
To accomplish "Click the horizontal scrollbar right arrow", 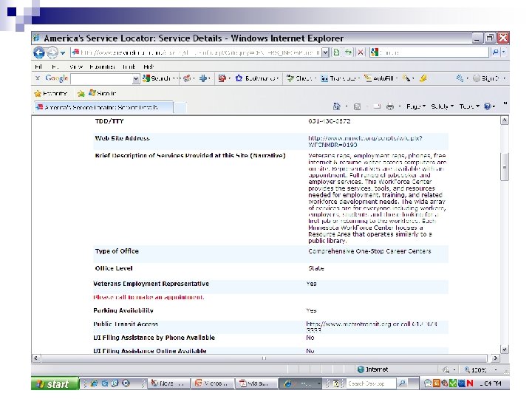I will point(495,358).
